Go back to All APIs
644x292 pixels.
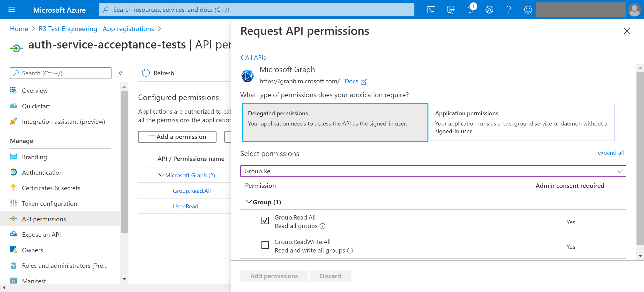(253, 57)
